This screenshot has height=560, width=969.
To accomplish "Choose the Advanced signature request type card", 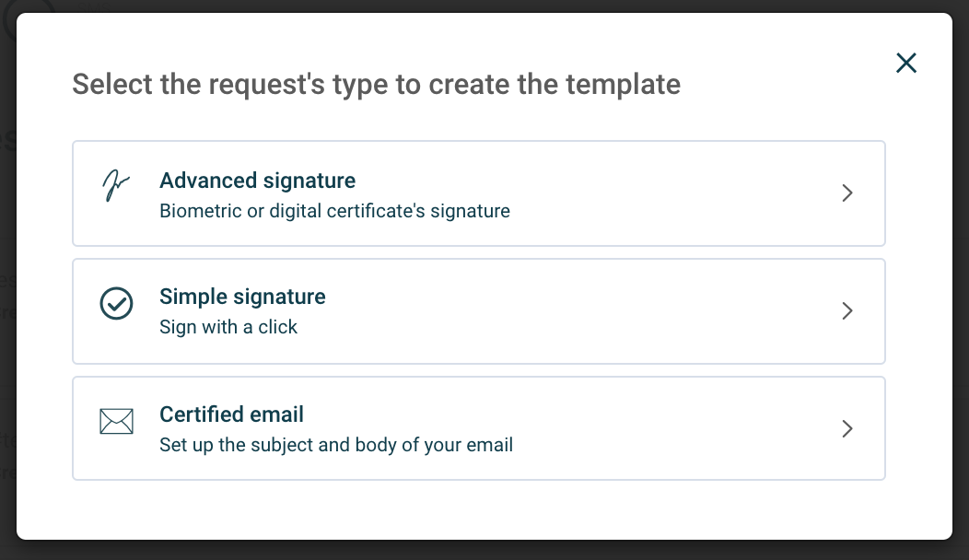I will tap(479, 193).
